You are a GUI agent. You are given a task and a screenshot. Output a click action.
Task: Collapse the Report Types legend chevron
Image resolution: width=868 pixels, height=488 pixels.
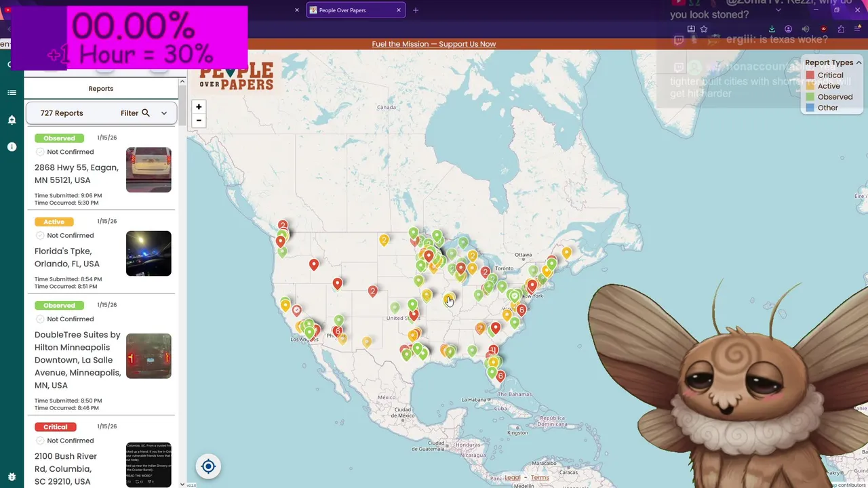click(x=859, y=62)
